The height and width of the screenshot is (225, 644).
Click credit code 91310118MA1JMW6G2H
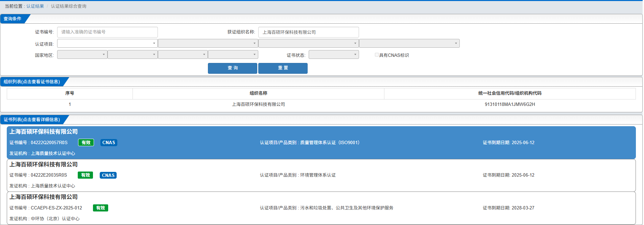[510, 105]
